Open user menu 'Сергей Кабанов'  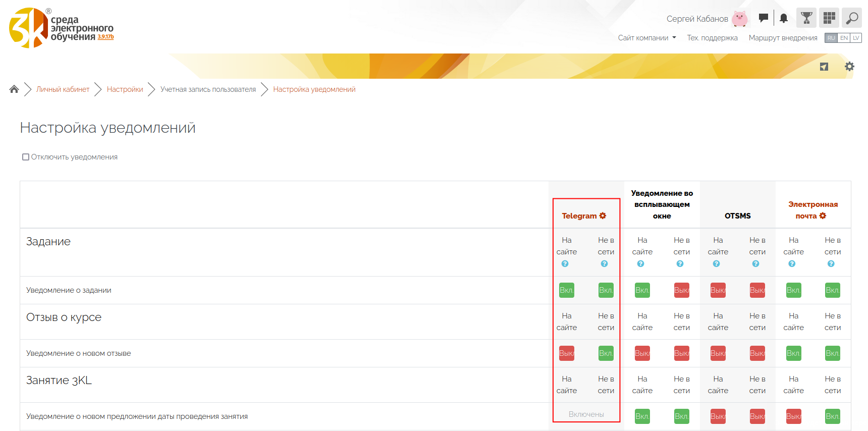click(x=697, y=19)
